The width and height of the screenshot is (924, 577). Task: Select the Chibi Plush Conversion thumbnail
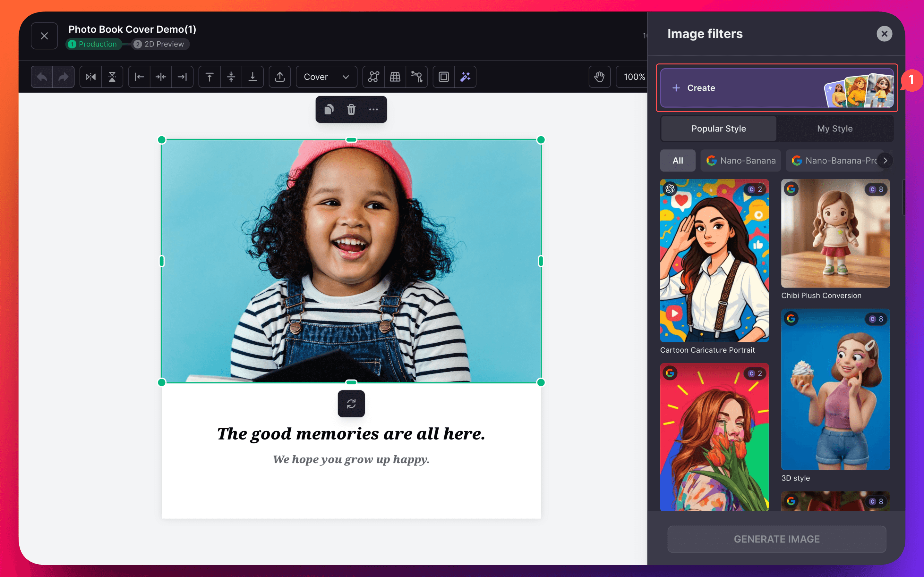point(835,233)
